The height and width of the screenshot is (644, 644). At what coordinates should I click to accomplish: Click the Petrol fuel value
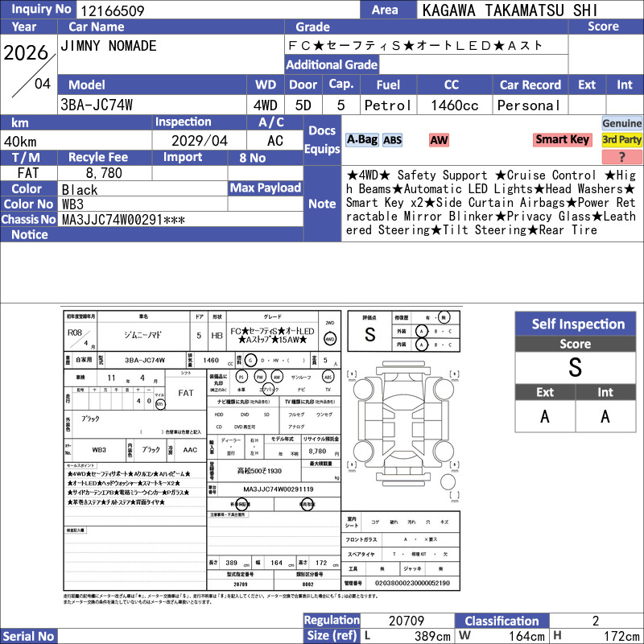[388, 105]
